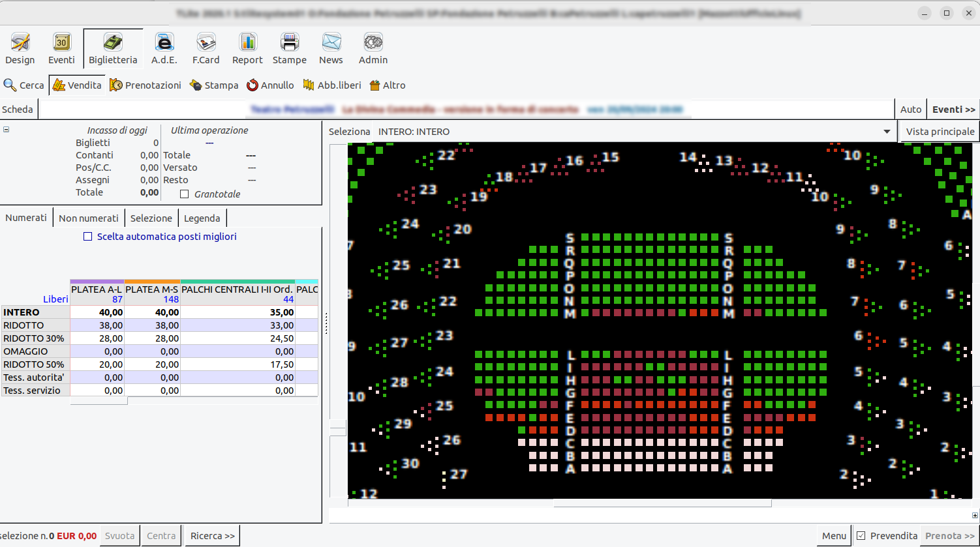Toggle the Prevendita checkbox
Screen dimensions: 980x547
point(861,536)
